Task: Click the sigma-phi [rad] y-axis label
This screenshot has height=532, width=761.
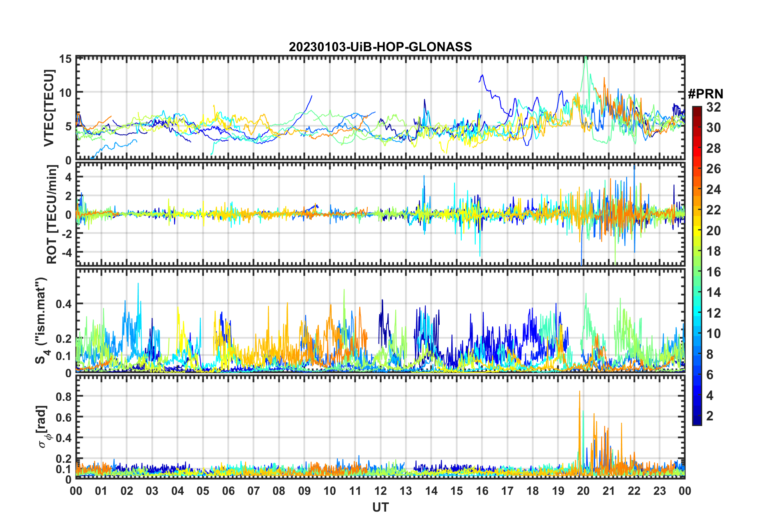Action: [43, 426]
